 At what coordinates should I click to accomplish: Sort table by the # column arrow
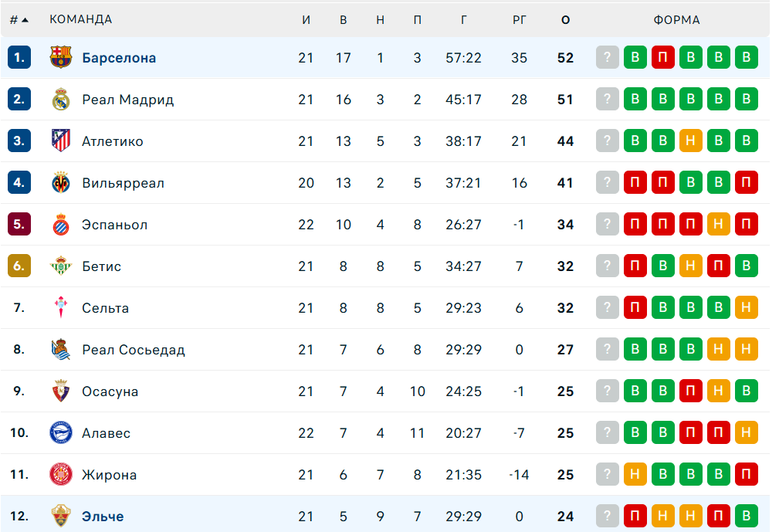25,20
